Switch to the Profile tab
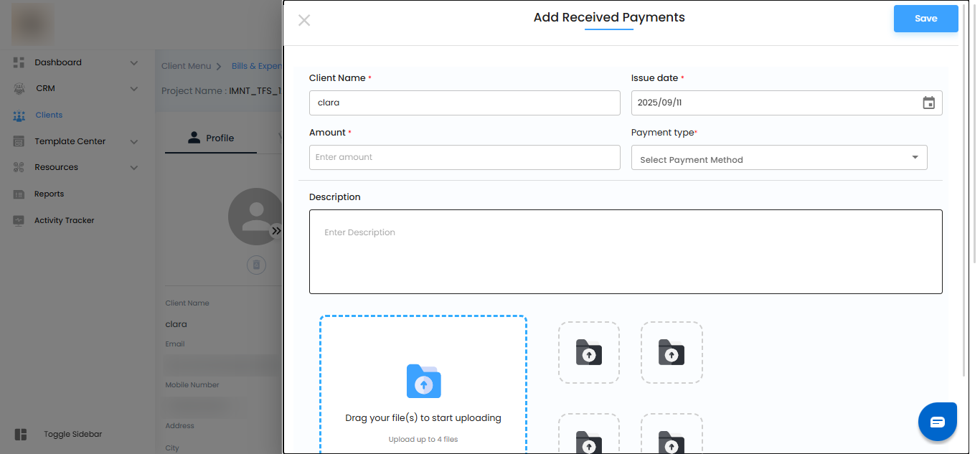 (211, 138)
